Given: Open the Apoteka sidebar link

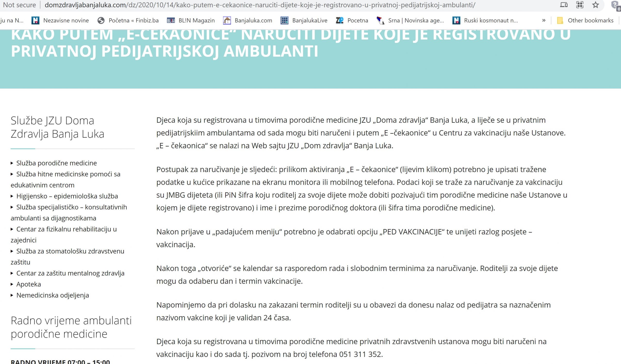Looking at the screenshot, I should 29,284.
